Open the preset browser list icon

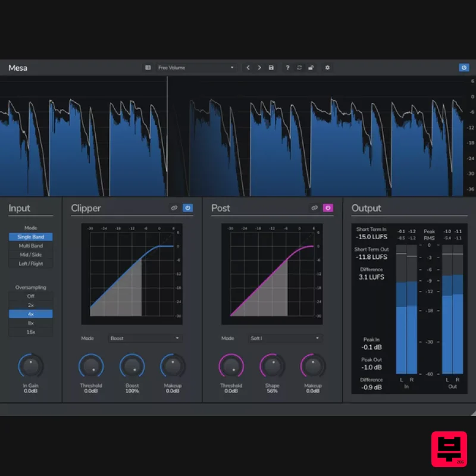click(x=148, y=68)
